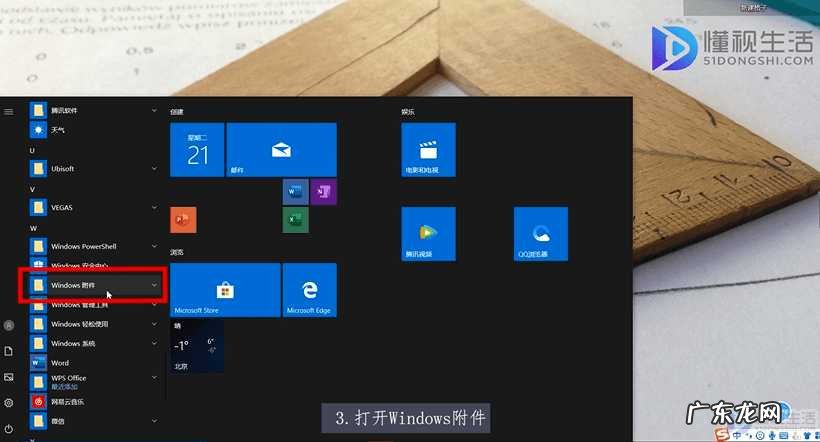Open the calendar tile showing 21
Screen dimensions: 820x442
tap(197, 150)
